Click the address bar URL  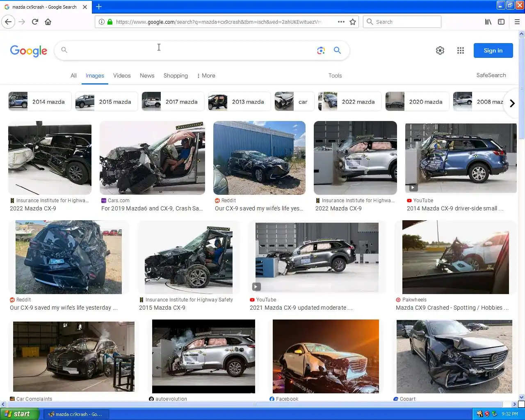coord(219,22)
